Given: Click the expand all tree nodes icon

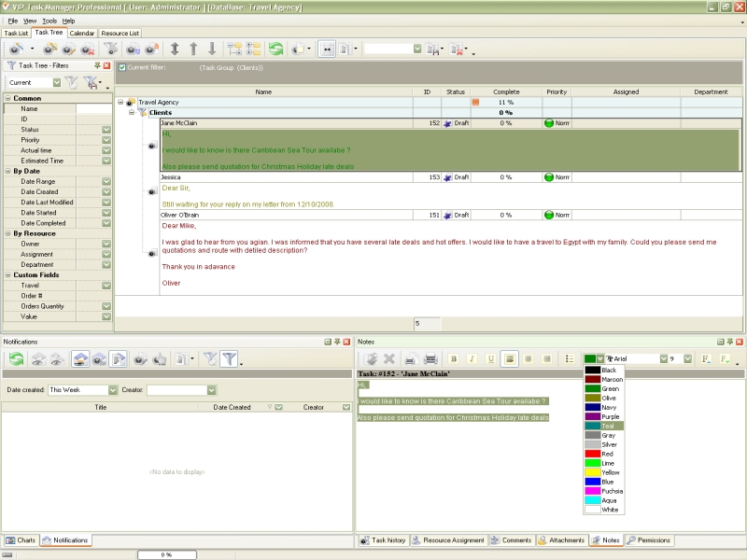Looking at the screenshot, I should tap(234, 49).
